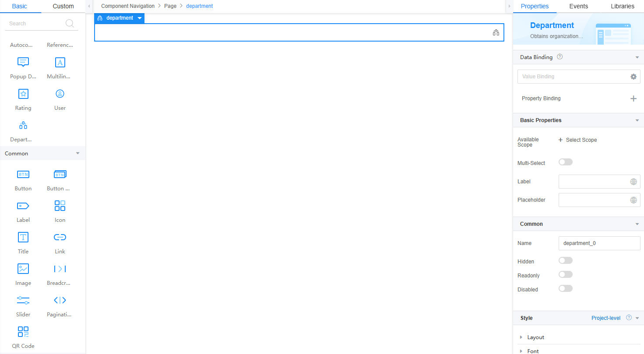
Task: Choose the Pagination component icon
Action: [x=60, y=300]
